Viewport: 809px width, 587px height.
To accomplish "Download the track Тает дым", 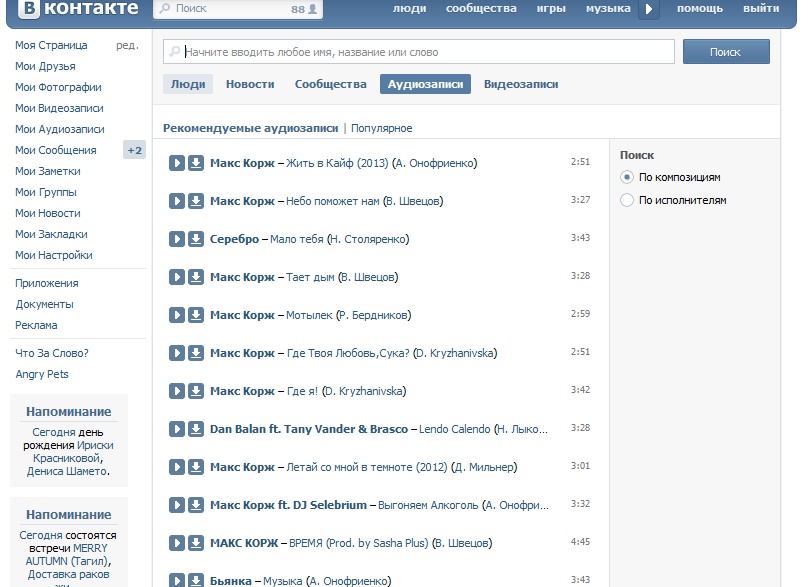I will tap(196, 277).
